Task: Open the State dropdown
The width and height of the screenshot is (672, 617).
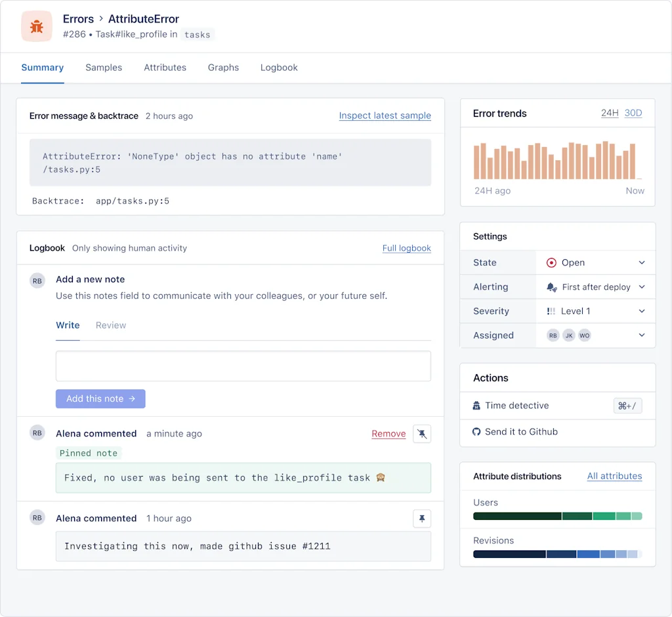Action: click(642, 262)
